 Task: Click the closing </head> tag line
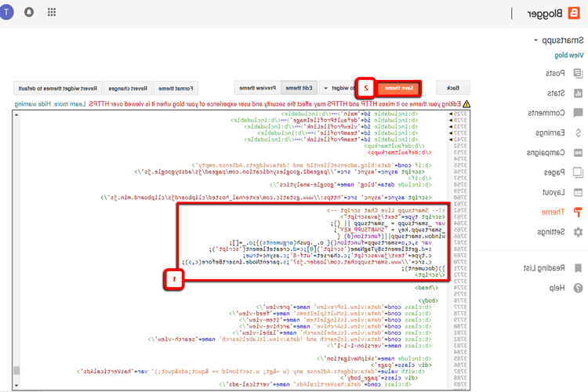(426, 288)
